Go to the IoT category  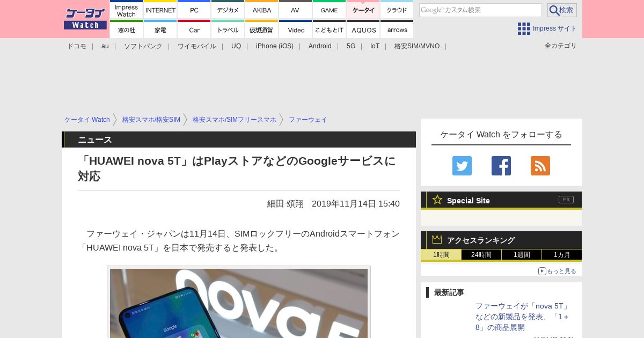pyautogui.click(x=375, y=46)
